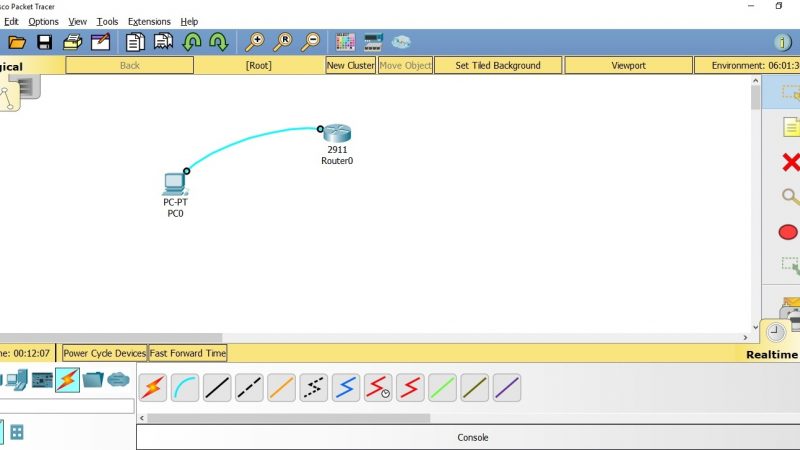
Task: Select the Connections category lightning icon
Action: [x=67, y=380]
